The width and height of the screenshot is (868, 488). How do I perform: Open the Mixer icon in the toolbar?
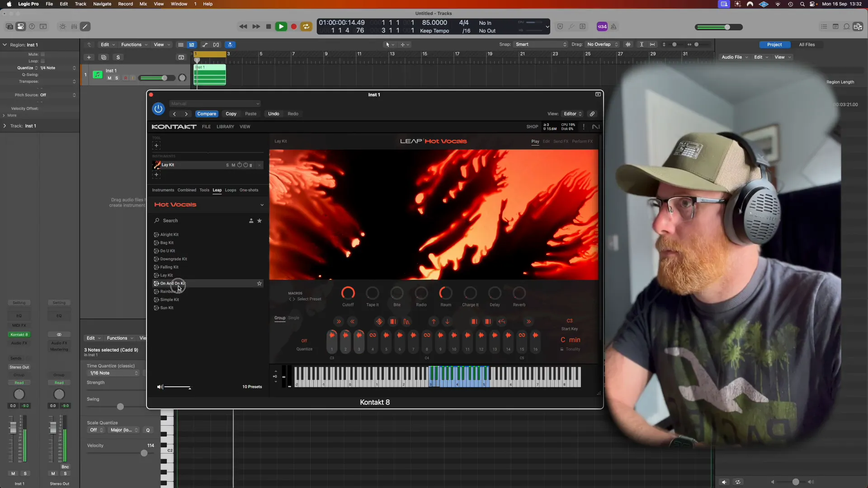point(74,27)
